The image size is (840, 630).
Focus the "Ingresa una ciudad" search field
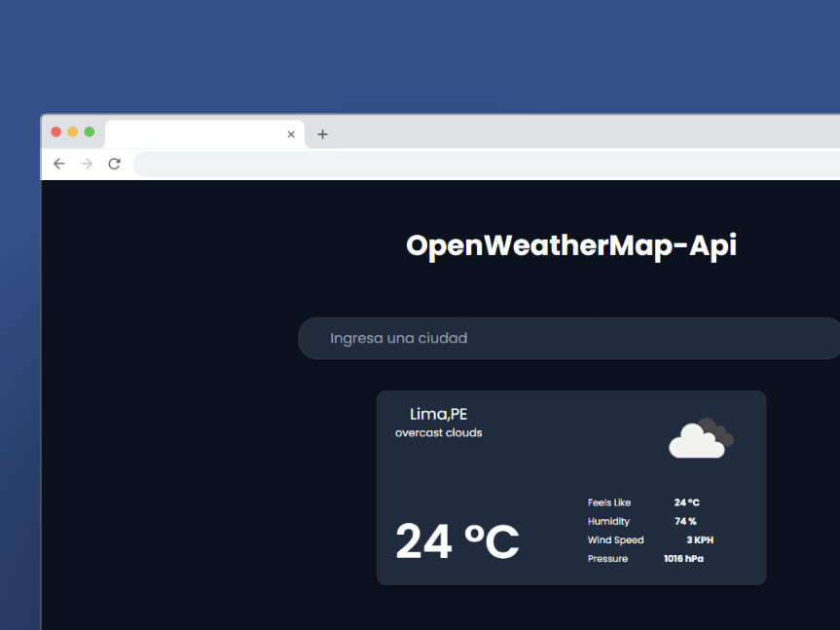pyautogui.click(x=569, y=338)
